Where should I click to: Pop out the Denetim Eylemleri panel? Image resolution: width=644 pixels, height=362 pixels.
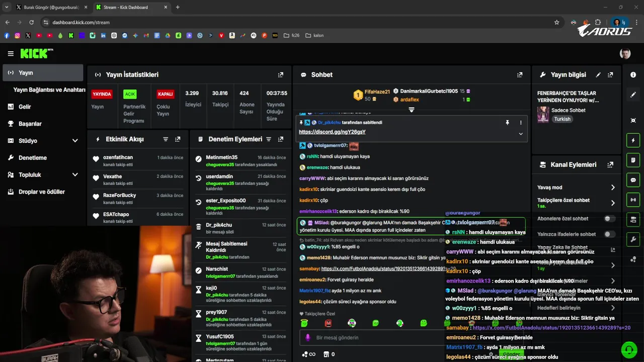point(281,139)
